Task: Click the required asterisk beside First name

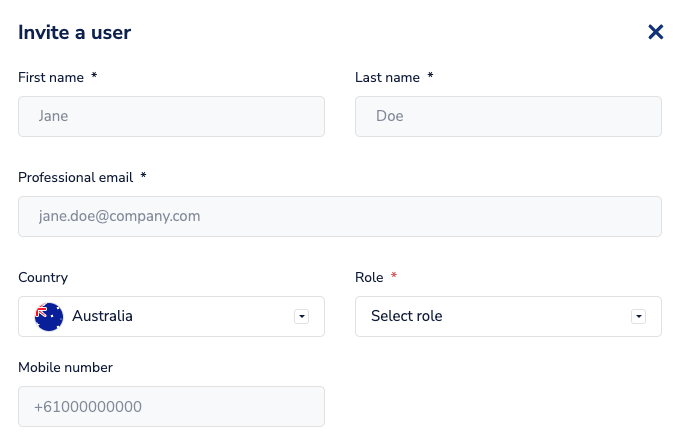Action: click(94, 77)
